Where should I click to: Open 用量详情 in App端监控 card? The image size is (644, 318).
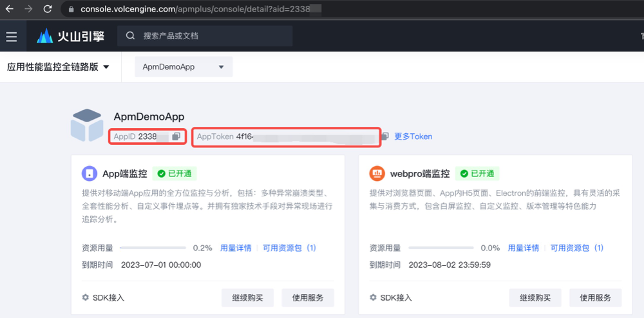[236, 248]
